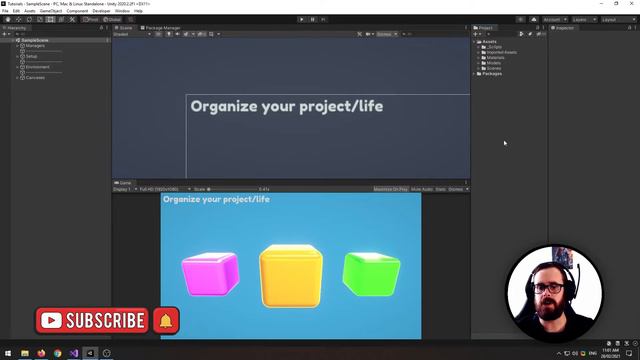Open component editor tools wrench icon
The width and height of the screenshot is (640, 360).
(359, 34)
